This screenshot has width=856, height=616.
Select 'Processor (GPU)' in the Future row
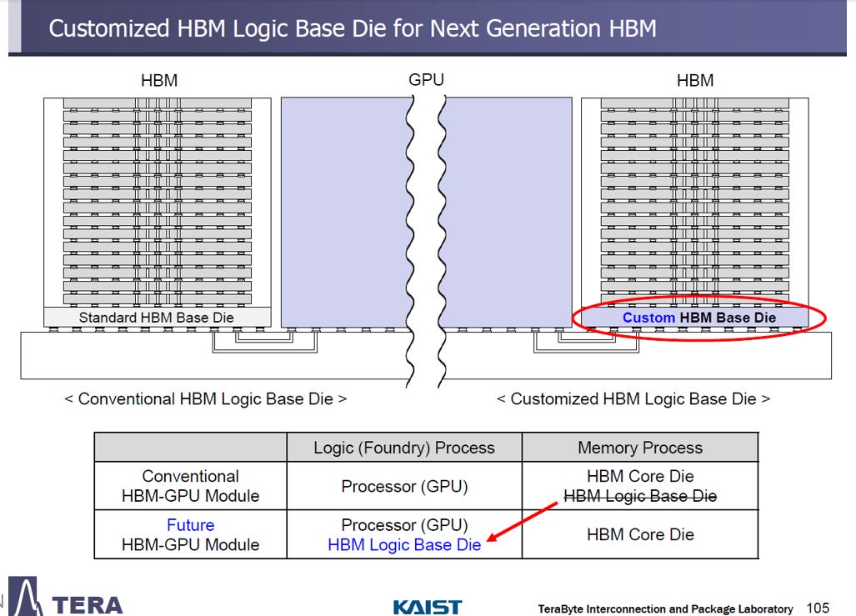404,525
